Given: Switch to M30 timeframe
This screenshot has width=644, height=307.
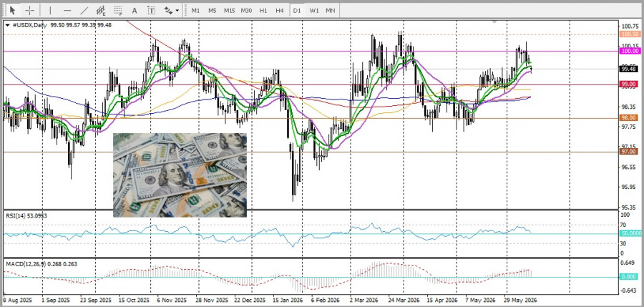Looking at the screenshot, I should [246, 11].
